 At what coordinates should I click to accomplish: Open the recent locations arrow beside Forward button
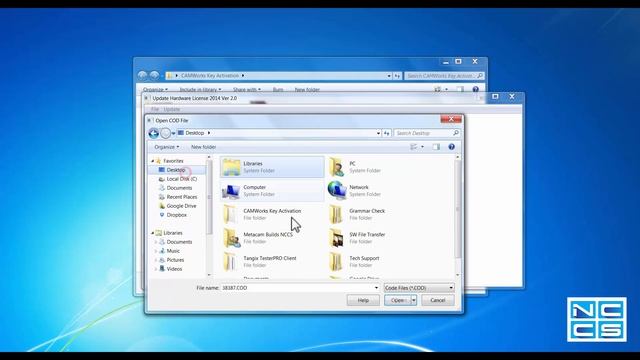pos(173,133)
